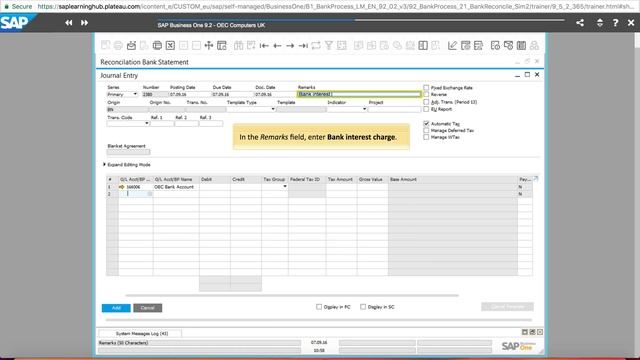This screenshot has width=640, height=360.
Task: Click the choose-from-list icon in row 2 account cell
Action: pyautogui.click(x=150, y=194)
